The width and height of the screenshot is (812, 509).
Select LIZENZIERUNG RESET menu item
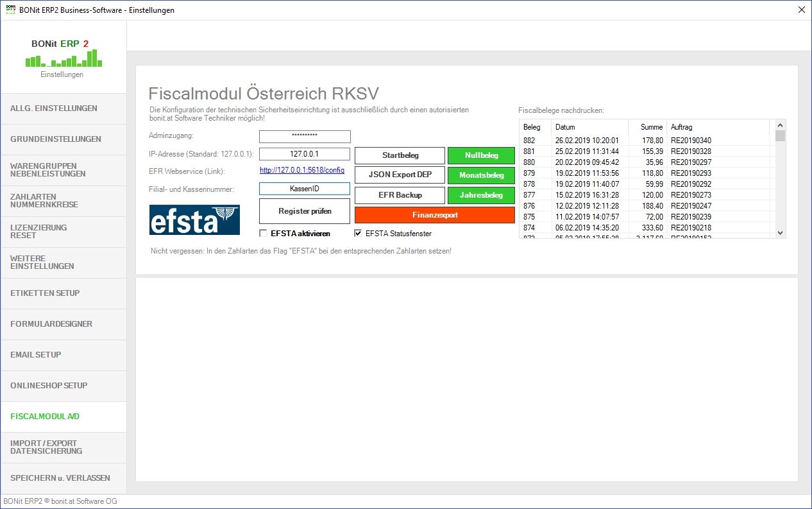tap(63, 232)
